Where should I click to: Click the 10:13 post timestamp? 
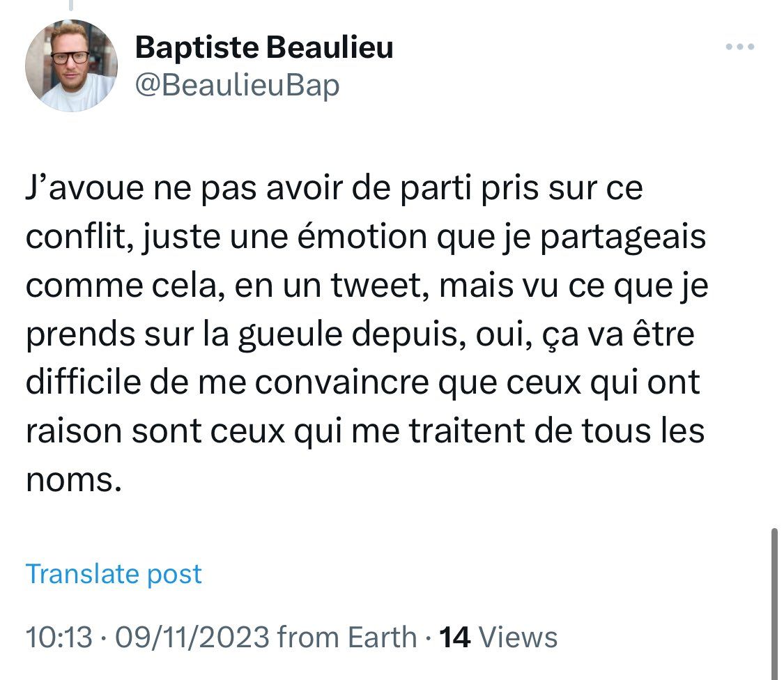58,637
